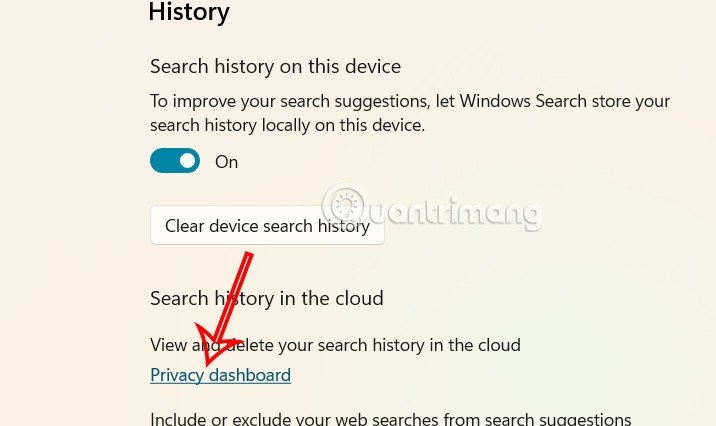716x426 pixels.
Task: Open the Privacy dashboard link
Action: point(220,375)
